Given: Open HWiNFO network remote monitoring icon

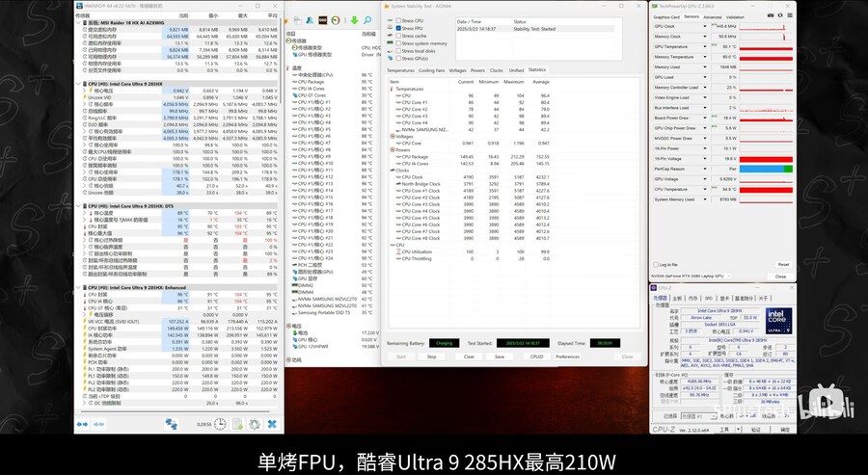Looking at the screenshot, I should pos(171,424).
